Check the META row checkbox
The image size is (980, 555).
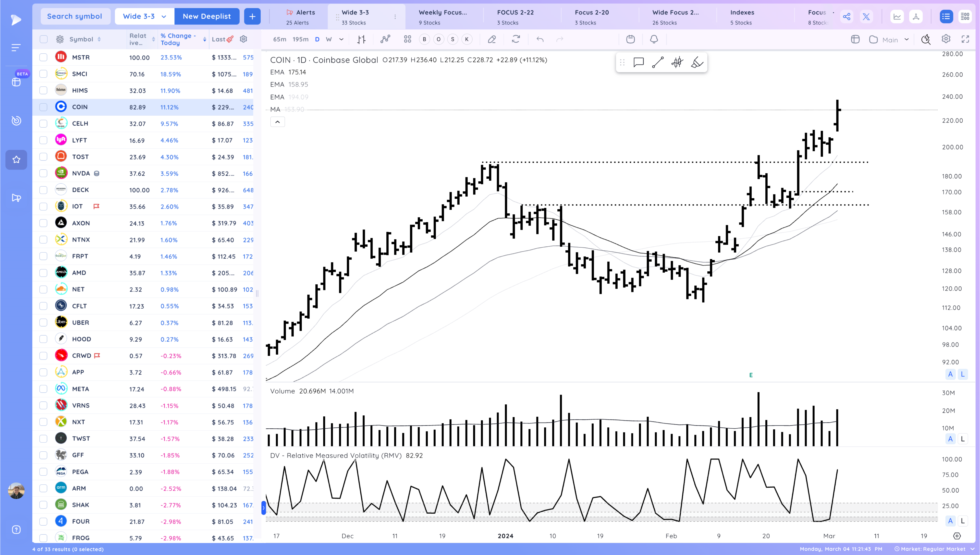[x=43, y=389]
